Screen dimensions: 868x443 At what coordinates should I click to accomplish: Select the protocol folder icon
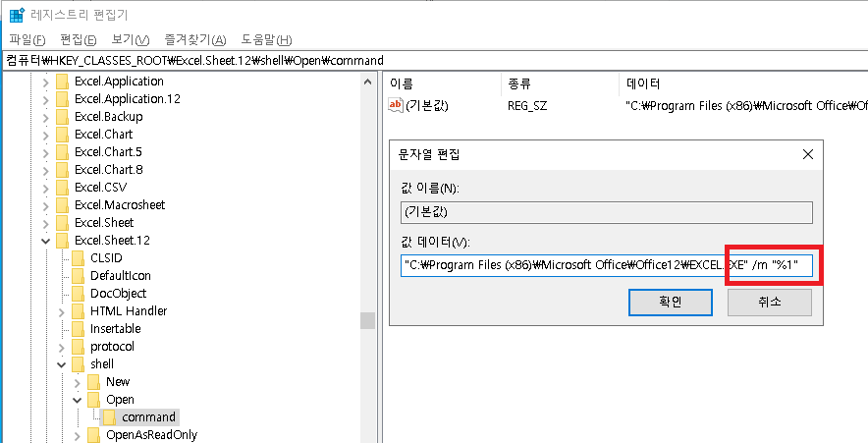(78, 347)
